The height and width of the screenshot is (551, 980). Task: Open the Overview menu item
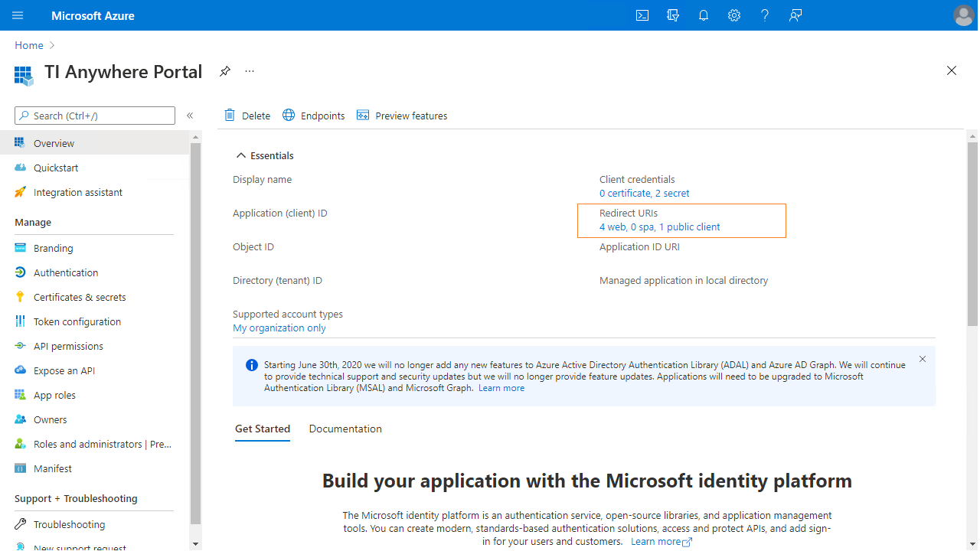point(95,143)
